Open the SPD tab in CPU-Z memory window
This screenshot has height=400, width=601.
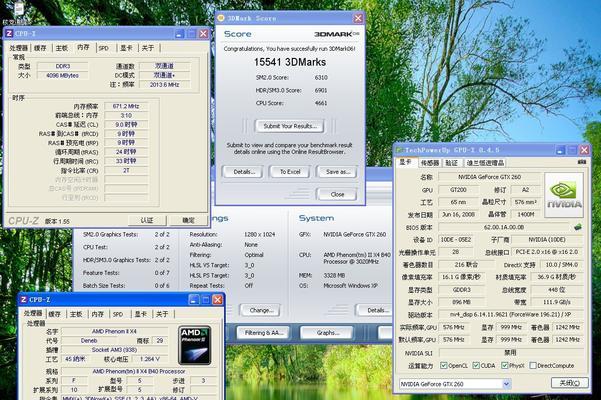tap(103, 48)
